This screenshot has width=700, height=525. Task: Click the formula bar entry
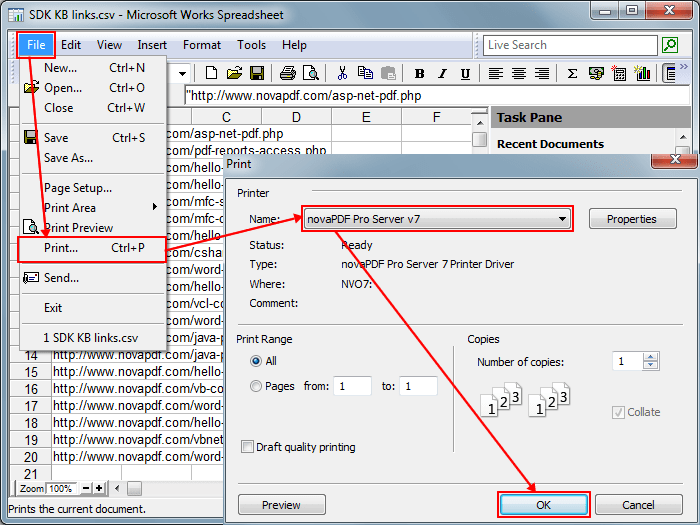[437, 96]
